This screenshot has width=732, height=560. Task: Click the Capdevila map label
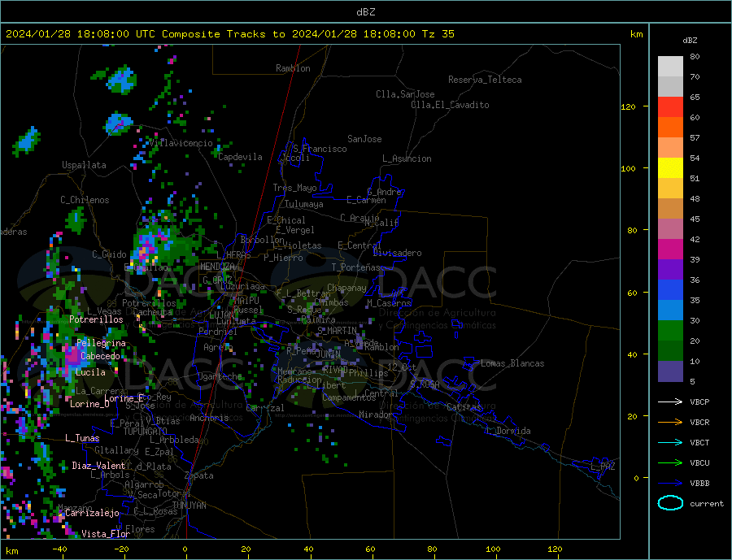[x=240, y=157]
